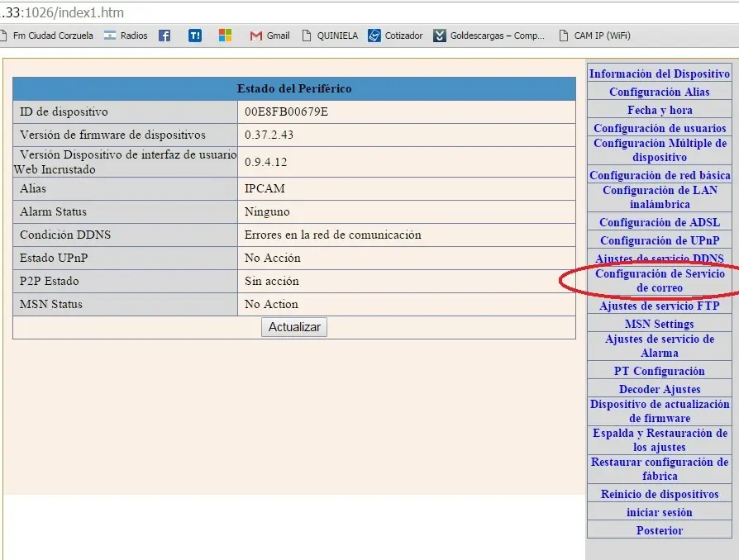739x560 pixels.
Task: Click the 'Estado UPnP' row label
Action: [54, 258]
